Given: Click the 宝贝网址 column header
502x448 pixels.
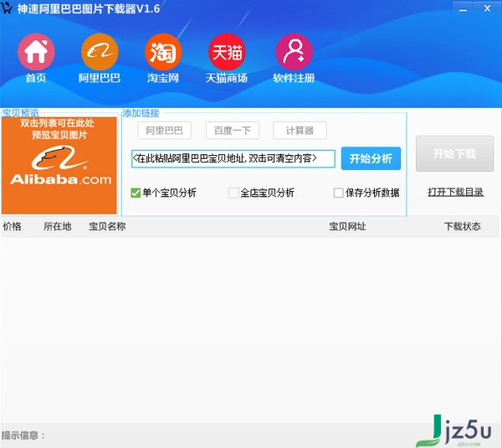Looking at the screenshot, I should [347, 227].
